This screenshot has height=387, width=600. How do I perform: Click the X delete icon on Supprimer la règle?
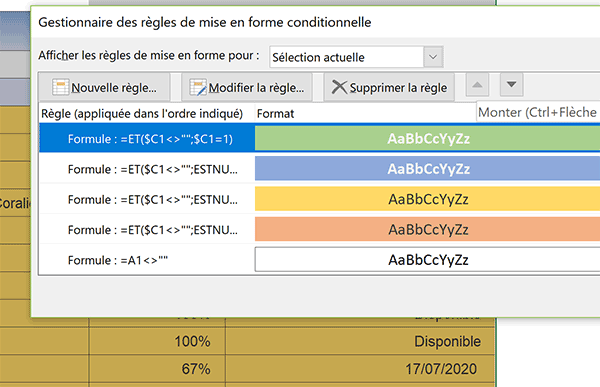339,87
